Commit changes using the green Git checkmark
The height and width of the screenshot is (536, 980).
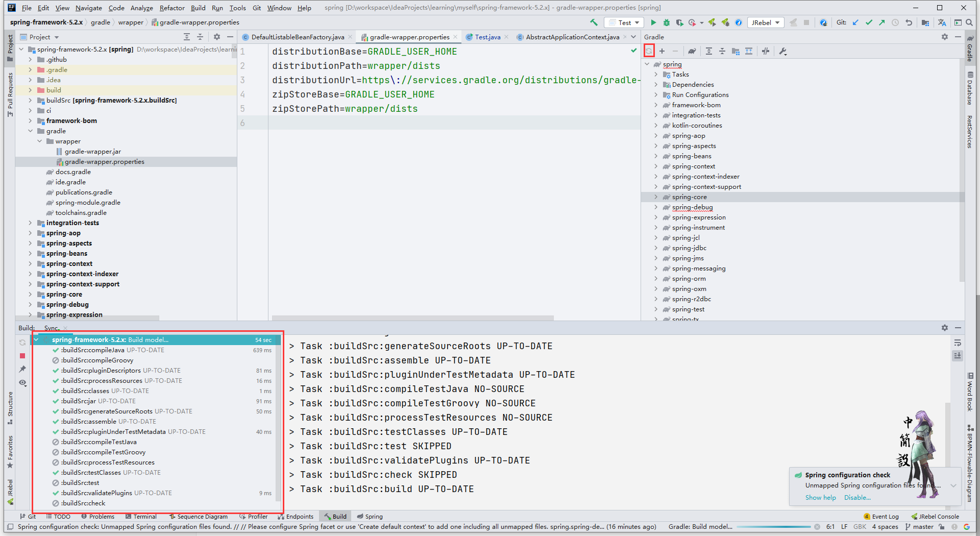pyautogui.click(x=869, y=22)
